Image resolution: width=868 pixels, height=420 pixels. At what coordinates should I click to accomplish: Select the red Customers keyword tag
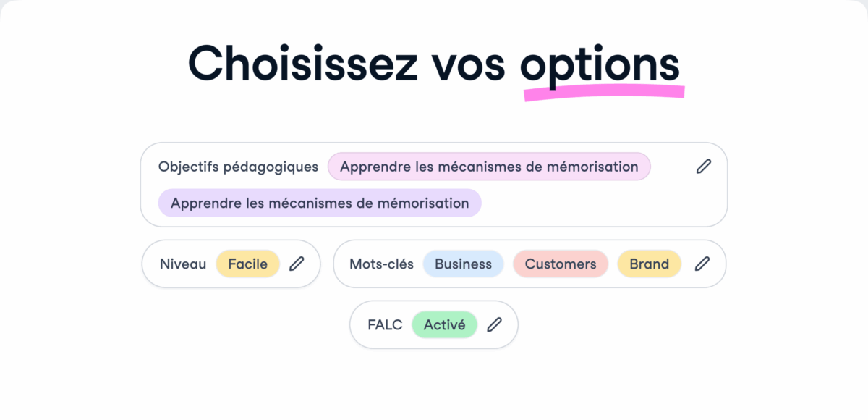click(561, 264)
